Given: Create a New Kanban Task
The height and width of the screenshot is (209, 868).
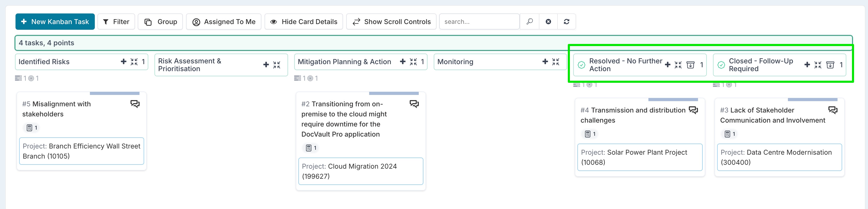Looking at the screenshot, I should point(55,22).
